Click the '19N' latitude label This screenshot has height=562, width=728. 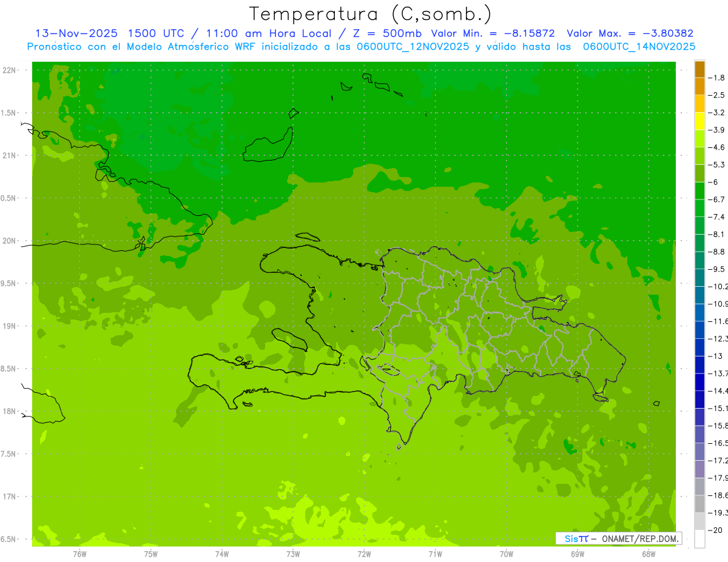click(x=10, y=326)
